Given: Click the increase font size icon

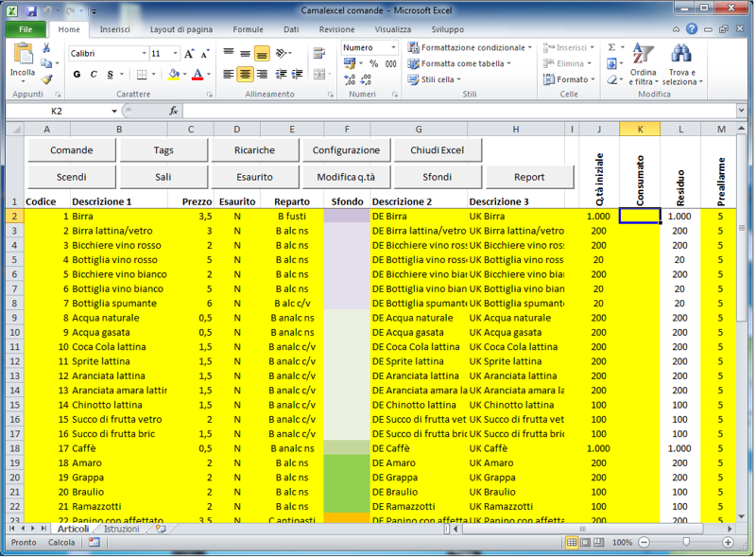Looking at the screenshot, I should [190, 54].
